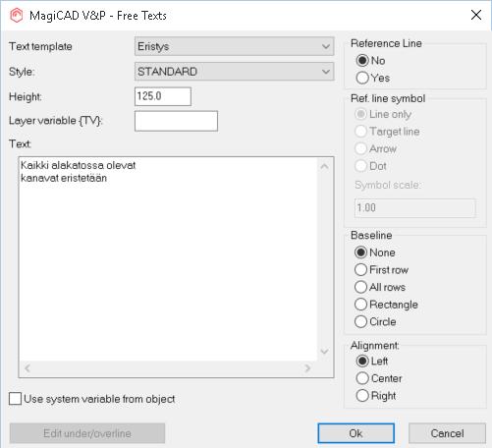492x448 pixels.
Task: Click the MagiCAD logo icon in title bar
Action: 16,15
